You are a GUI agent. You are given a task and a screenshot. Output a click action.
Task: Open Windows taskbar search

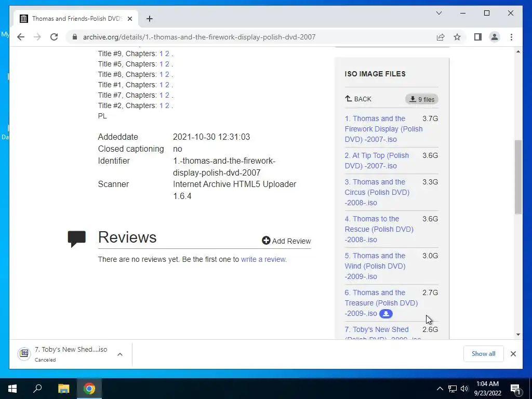[37, 389]
